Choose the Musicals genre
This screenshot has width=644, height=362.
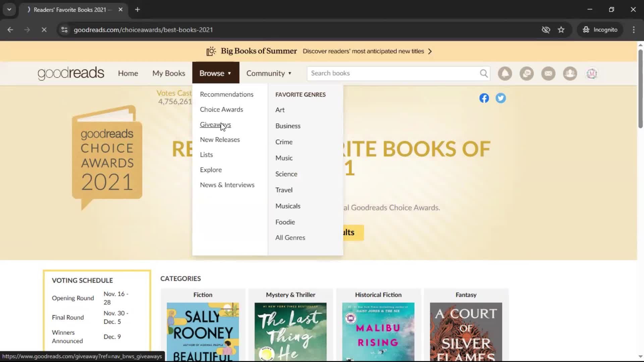pos(288,206)
